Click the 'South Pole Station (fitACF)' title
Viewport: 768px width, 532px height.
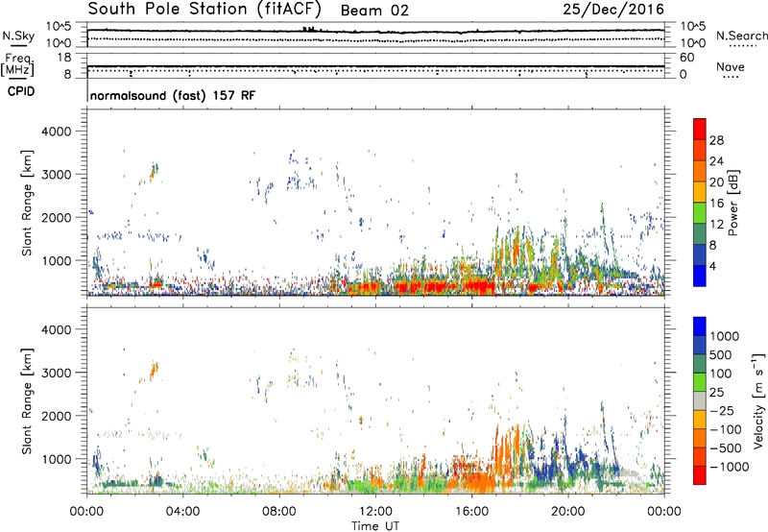204,9
